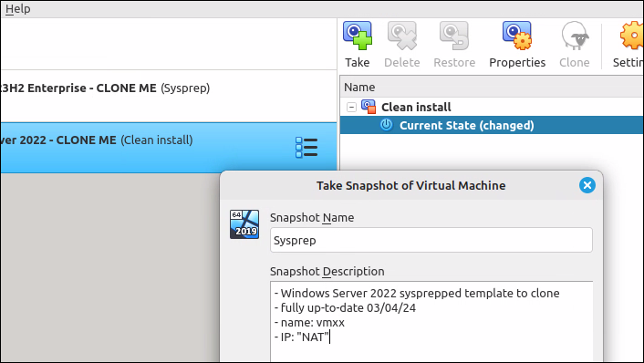
Task: Click the 'Windows Server 2022 sysprepped template' line
Action: 417,293
